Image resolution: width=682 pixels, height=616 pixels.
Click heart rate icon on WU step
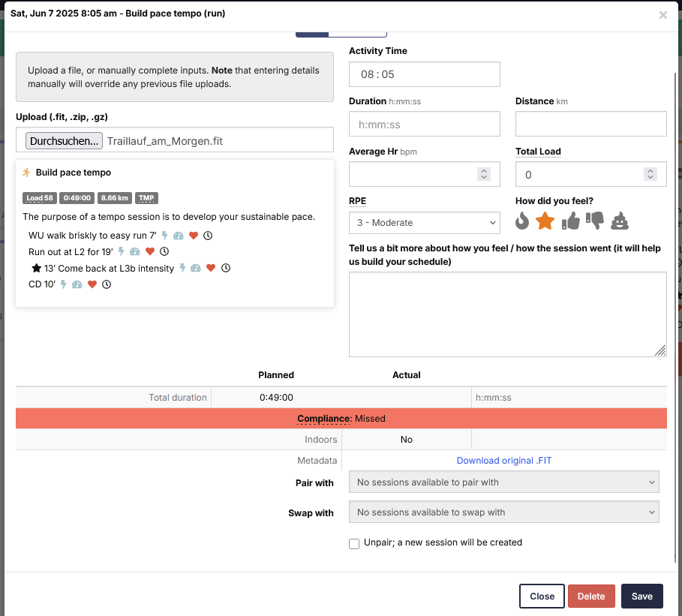(194, 236)
